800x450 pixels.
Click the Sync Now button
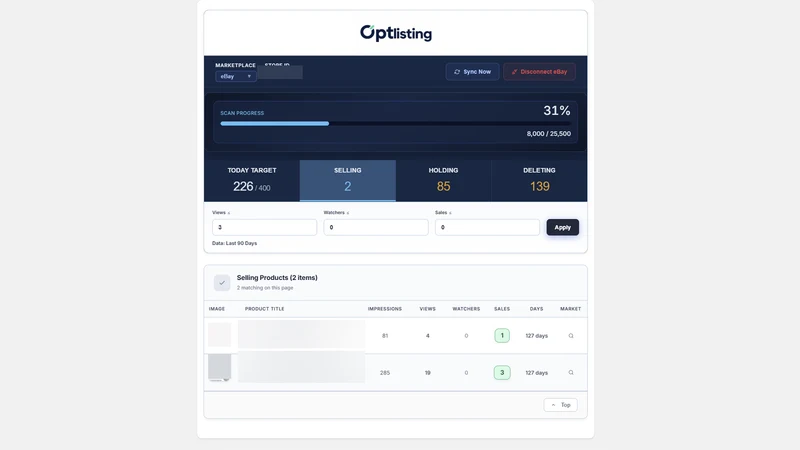(x=472, y=72)
